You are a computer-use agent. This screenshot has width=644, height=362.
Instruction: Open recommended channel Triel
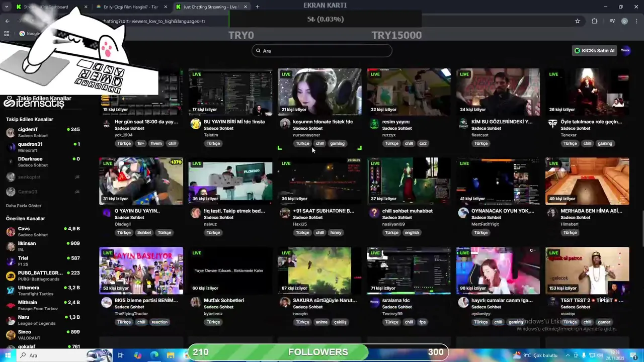pos(43,261)
